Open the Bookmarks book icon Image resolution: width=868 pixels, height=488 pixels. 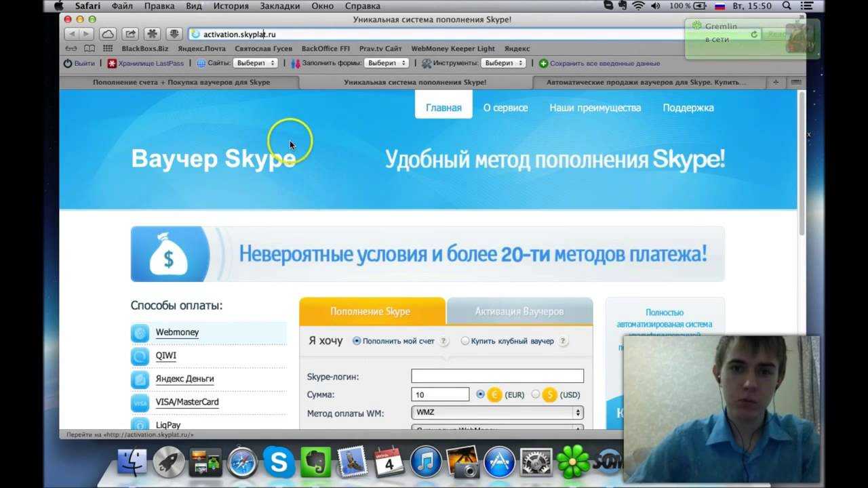(90, 49)
